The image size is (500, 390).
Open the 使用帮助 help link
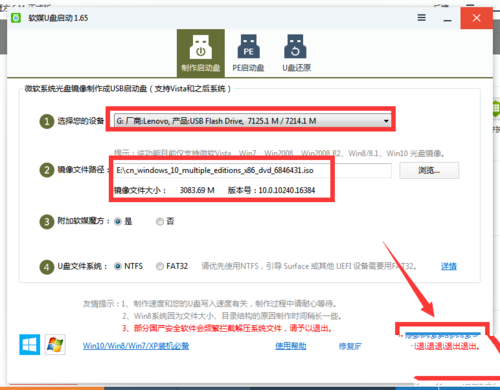coord(291,346)
